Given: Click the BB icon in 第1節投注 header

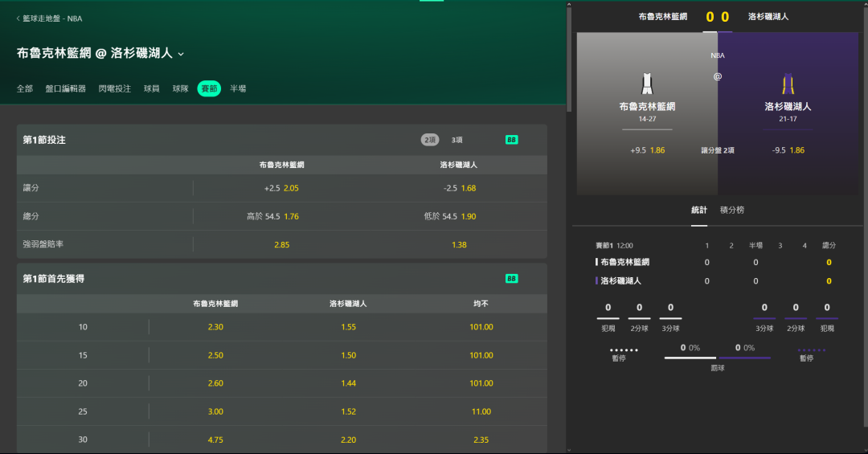Looking at the screenshot, I should click(x=511, y=140).
